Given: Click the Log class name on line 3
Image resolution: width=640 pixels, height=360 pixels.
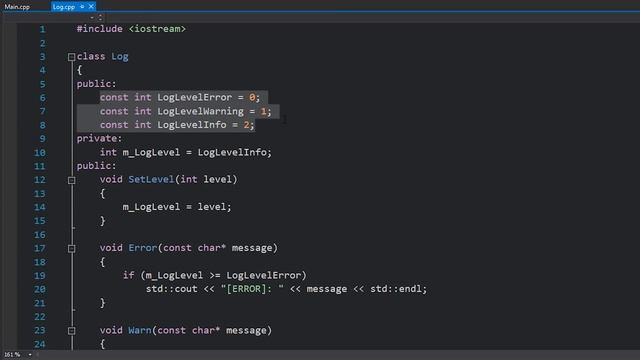Looking at the screenshot, I should tap(120, 56).
